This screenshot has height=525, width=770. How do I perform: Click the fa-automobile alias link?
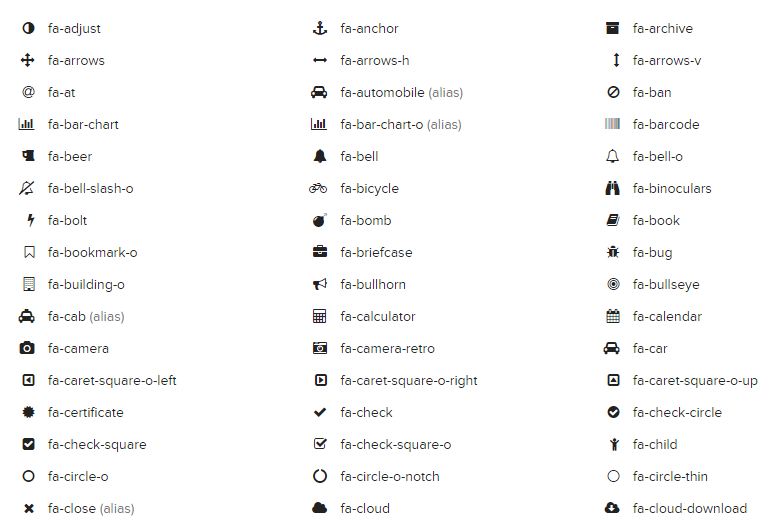[401, 92]
